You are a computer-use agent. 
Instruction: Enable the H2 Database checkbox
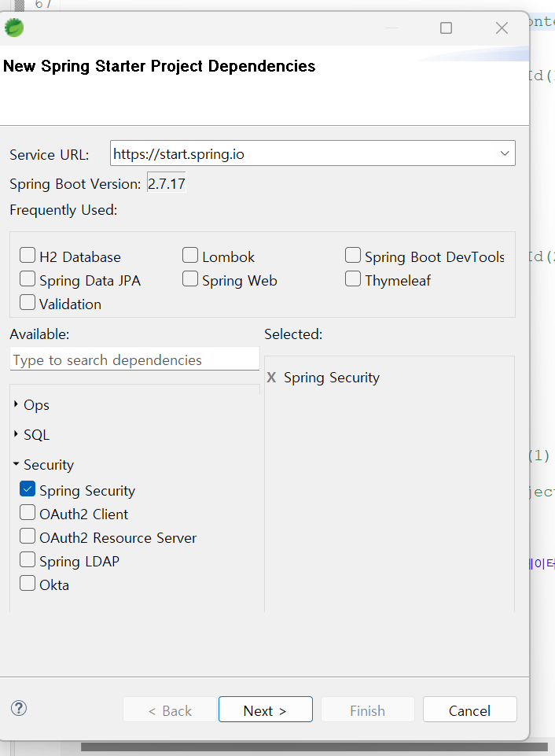click(28, 255)
